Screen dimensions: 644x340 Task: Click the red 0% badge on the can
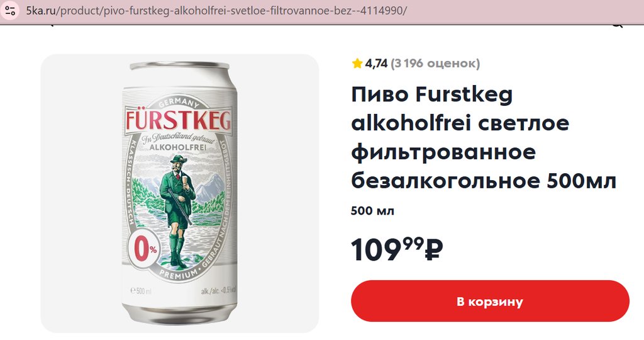[x=144, y=249]
